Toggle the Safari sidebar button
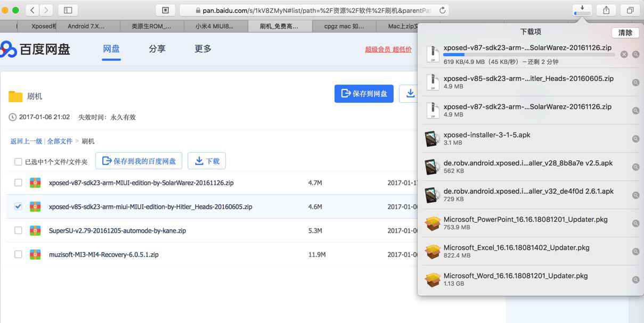 (x=68, y=10)
